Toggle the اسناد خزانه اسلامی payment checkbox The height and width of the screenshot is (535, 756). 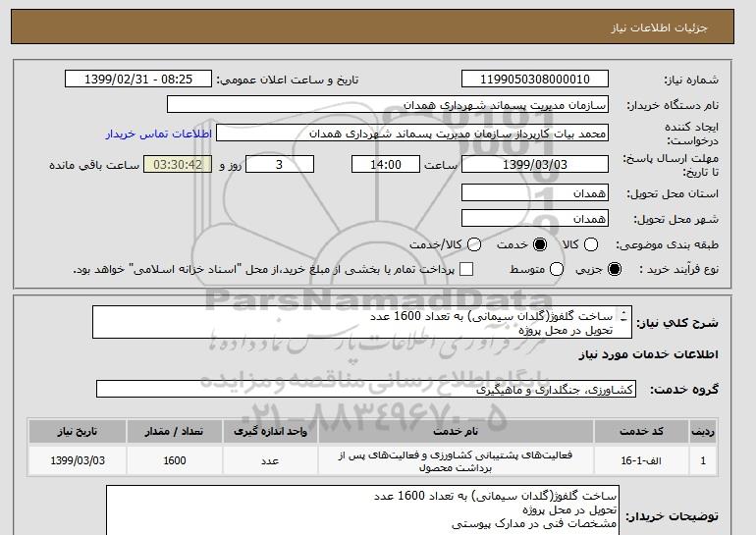tap(466, 269)
